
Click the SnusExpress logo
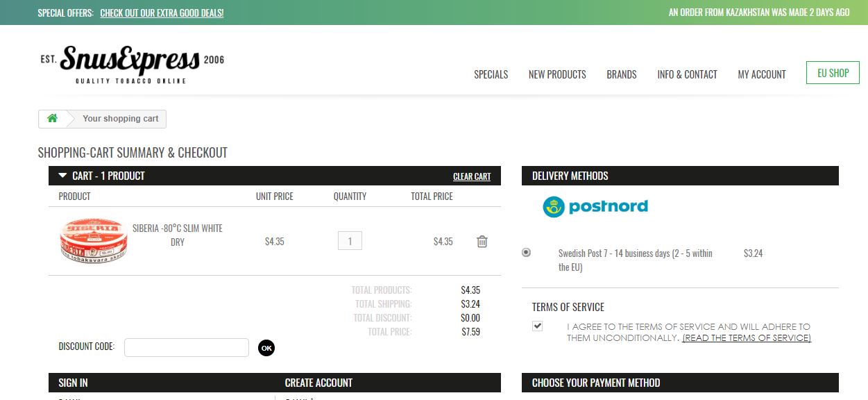[132, 65]
